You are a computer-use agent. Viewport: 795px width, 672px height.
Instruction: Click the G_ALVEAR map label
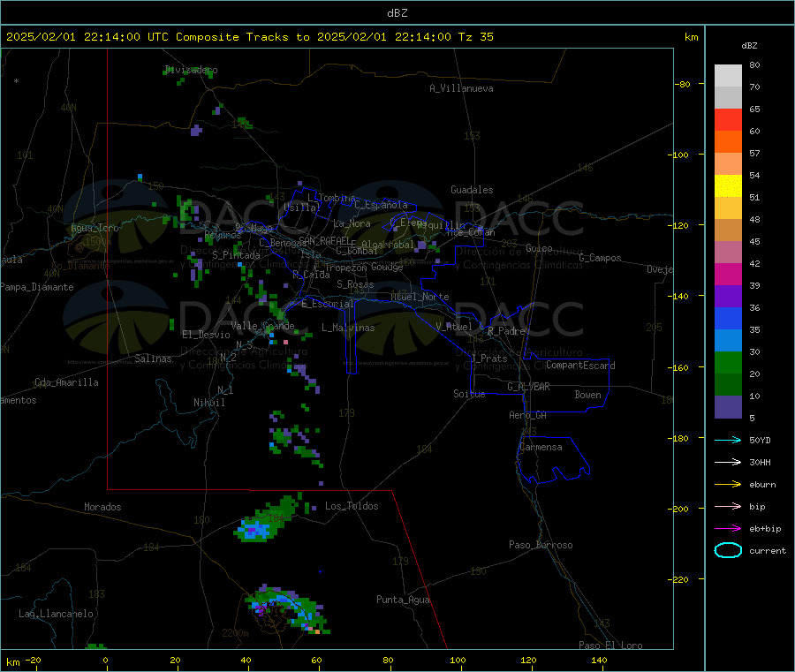528,387
